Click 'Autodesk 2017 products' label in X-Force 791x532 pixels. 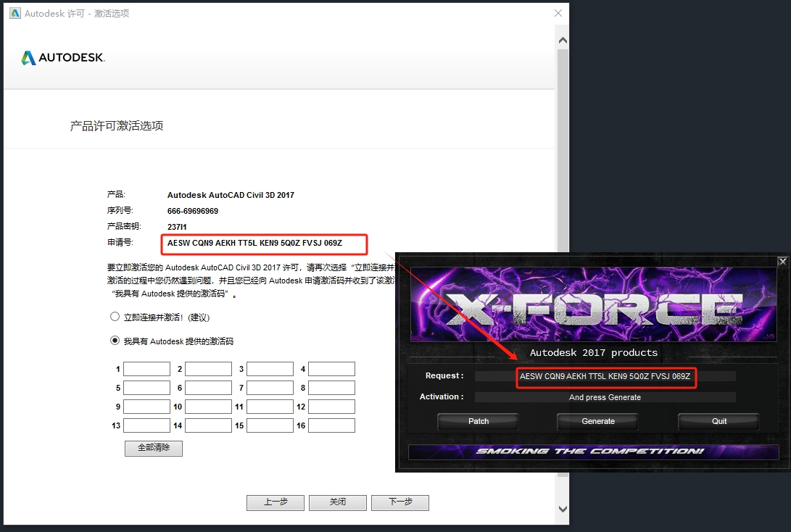[594, 352]
